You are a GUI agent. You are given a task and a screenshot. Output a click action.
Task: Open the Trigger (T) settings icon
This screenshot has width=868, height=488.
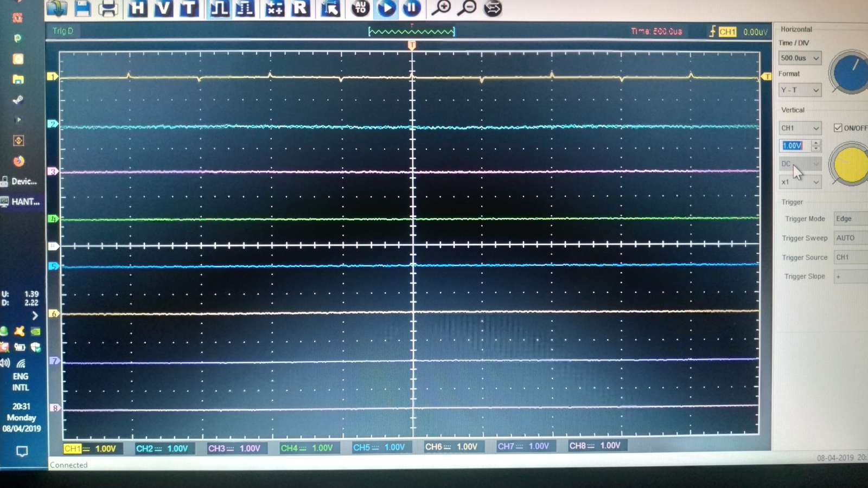pyautogui.click(x=188, y=8)
